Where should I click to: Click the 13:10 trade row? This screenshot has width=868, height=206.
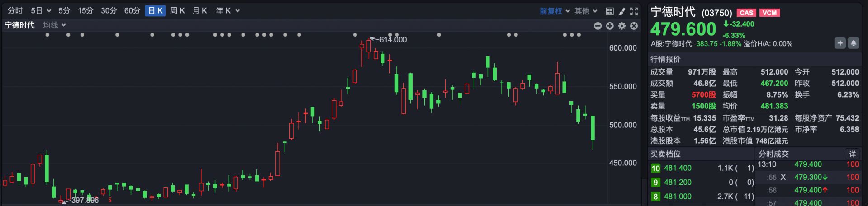809,164
